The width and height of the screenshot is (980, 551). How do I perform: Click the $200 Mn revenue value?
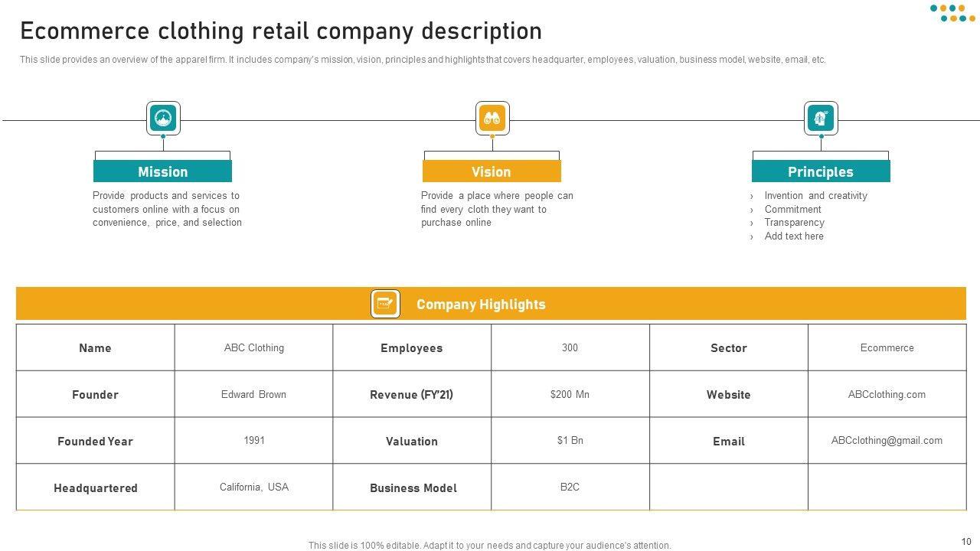pos(570,394)
